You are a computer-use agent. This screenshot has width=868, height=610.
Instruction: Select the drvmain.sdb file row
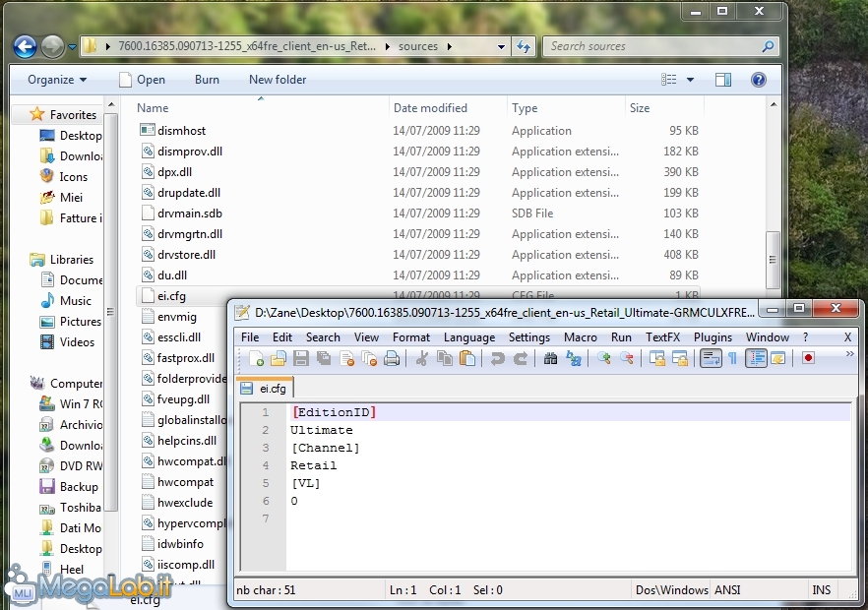click(x=418, y=213)
